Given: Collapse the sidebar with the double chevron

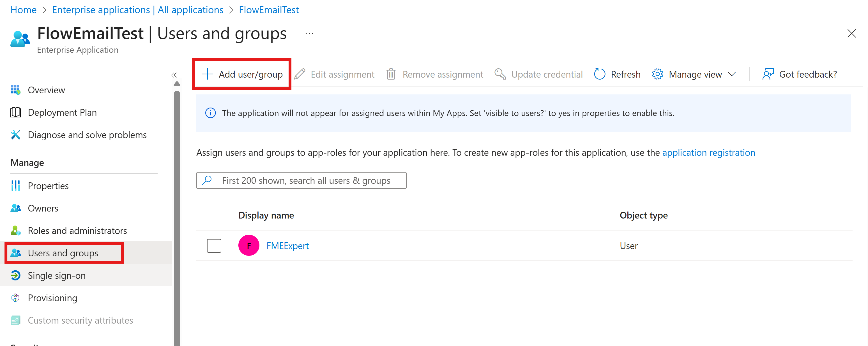Looking at the screenshot, I should pos(174,75).
